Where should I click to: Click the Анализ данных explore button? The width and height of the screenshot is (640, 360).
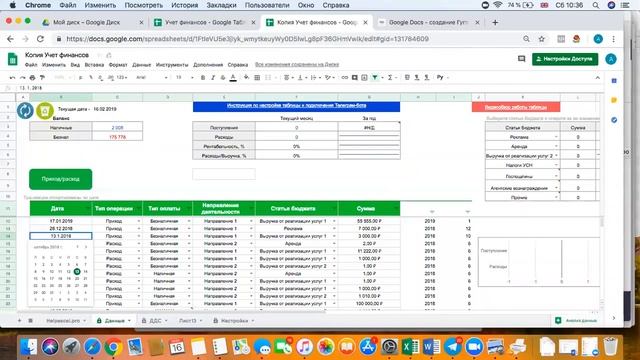tap(576, 321)
